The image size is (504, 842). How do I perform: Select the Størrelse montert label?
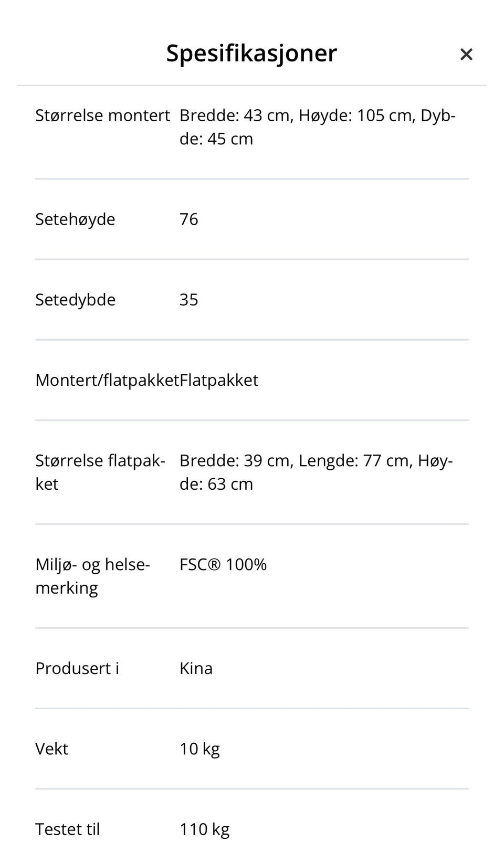tap(103, 115)
